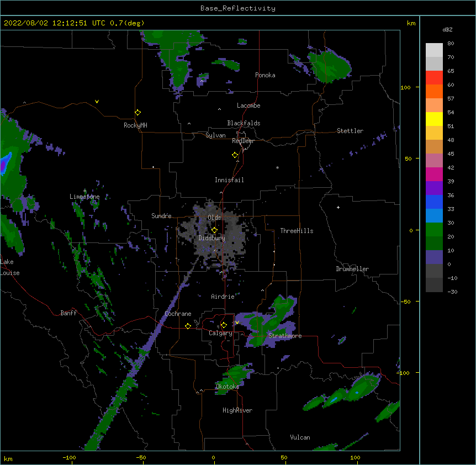Select the Strathmore map label
This screenshot has width=476, height=465.
click(285, 336)
